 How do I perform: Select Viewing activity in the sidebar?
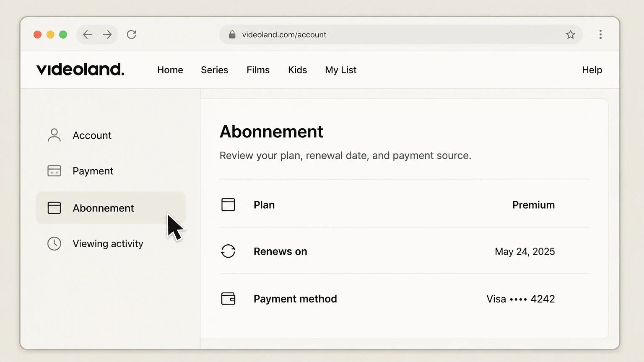click(x=111, y=243)
